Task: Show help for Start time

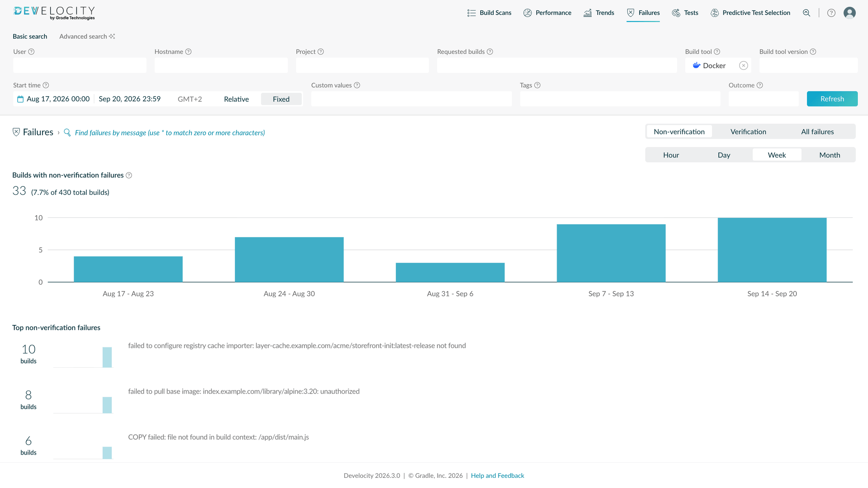Action: point(46,85)
